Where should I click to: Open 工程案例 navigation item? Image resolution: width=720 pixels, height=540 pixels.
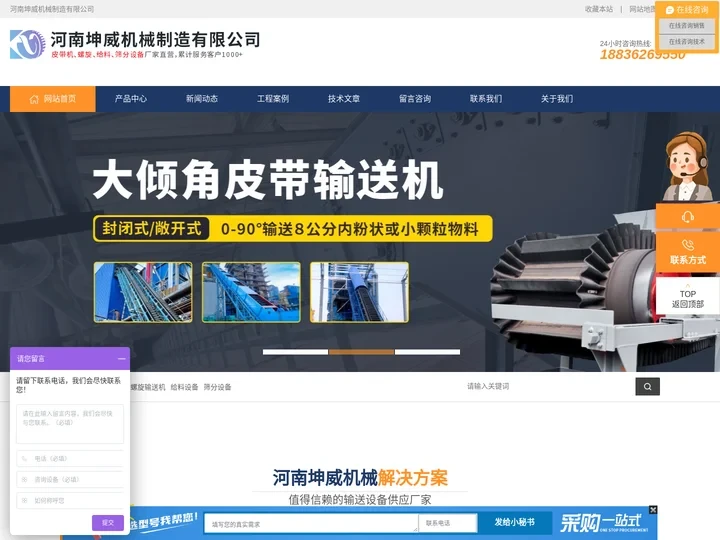[x=273, y=99]
